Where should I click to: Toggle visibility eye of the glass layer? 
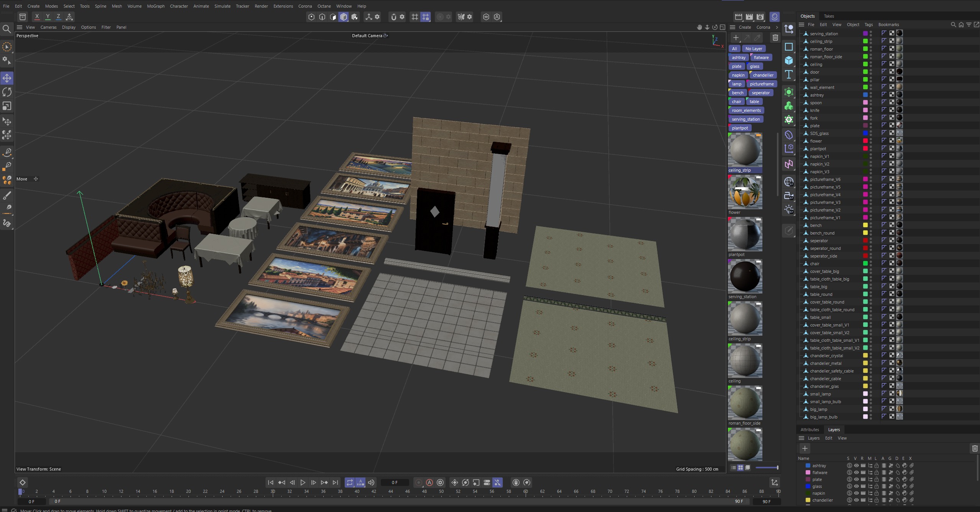tap(856, 486)
